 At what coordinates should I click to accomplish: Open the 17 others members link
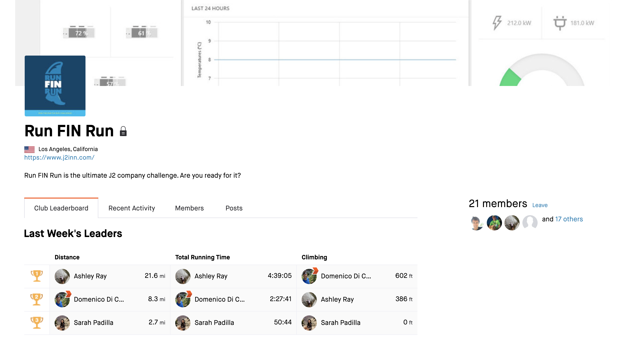569,219
